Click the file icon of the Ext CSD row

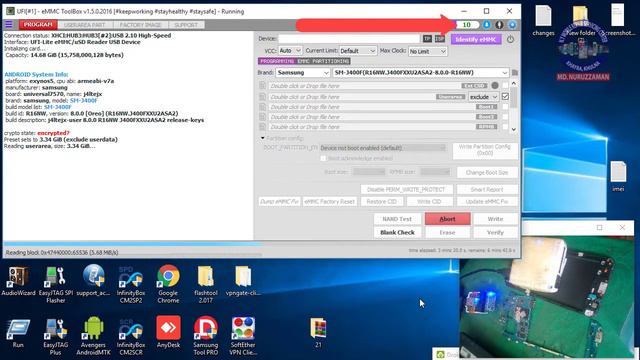[x=262, y=86]
